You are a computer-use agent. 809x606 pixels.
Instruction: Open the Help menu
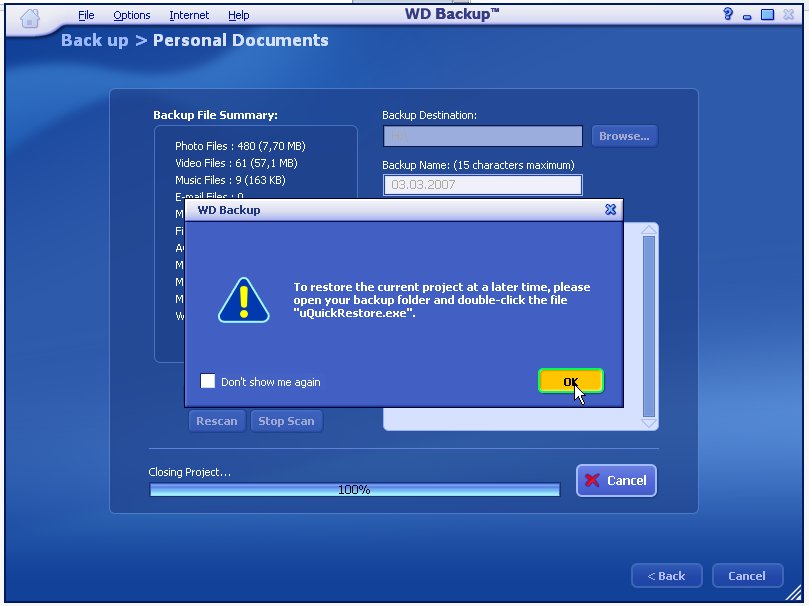tap(238, 15)
